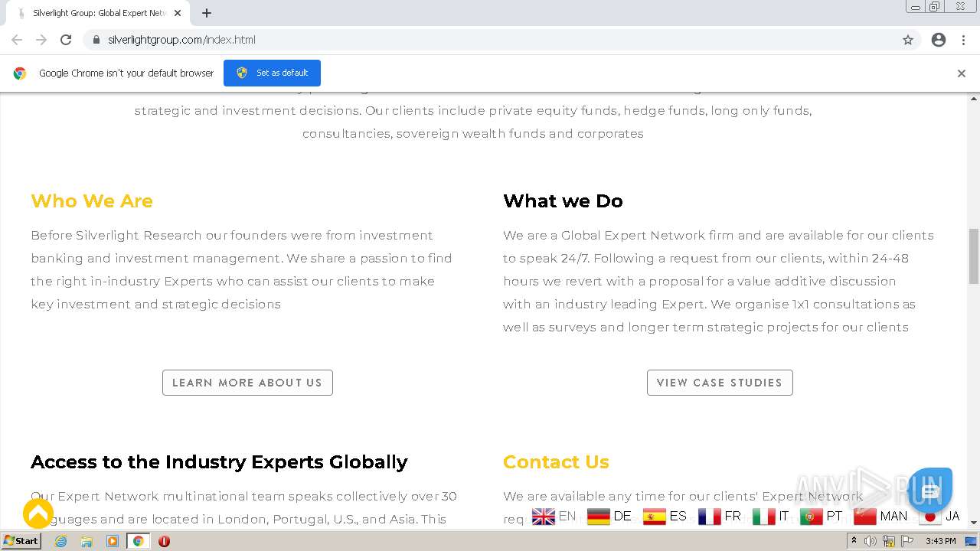
Task: Select the Chinese flag MAN language
Action: tap(880, 517)
